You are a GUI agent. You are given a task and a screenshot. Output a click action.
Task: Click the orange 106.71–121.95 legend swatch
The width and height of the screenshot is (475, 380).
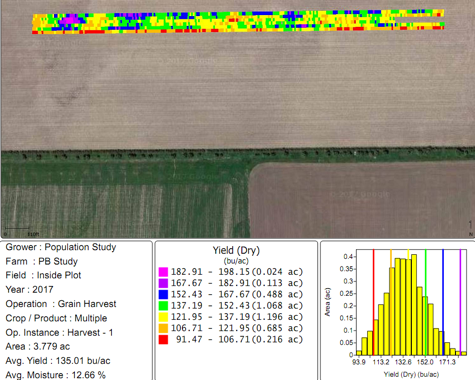(x=163, y=328)
